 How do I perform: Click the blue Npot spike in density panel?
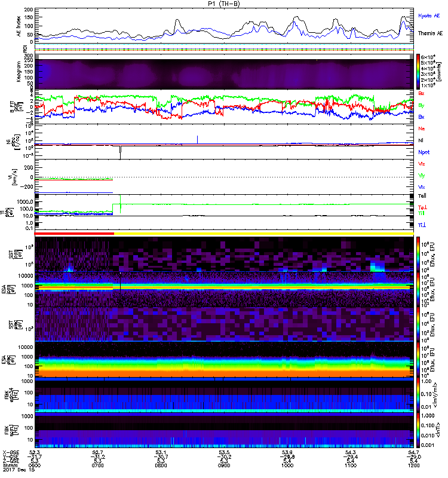(198, 139)
